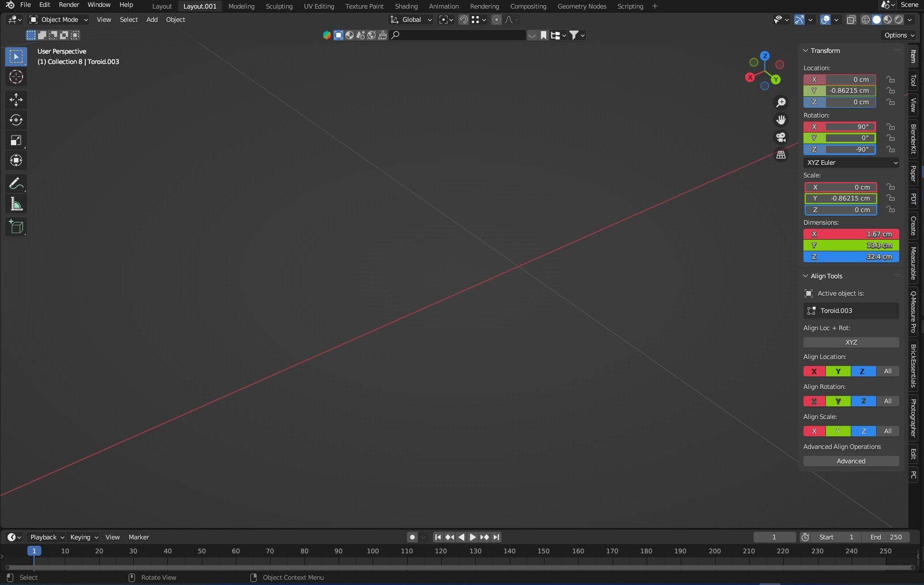The width and height of the screenshot is (924, 585).
Task: Select the Measure tool
Action: pyautogui.click(x=16, y=204)
